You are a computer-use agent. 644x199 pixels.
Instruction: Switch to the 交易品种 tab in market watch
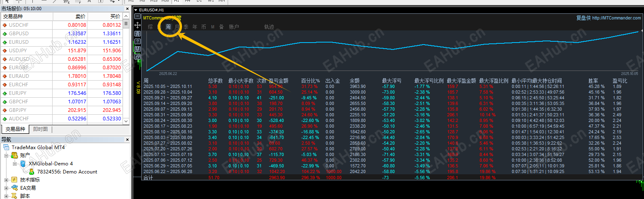15,129
